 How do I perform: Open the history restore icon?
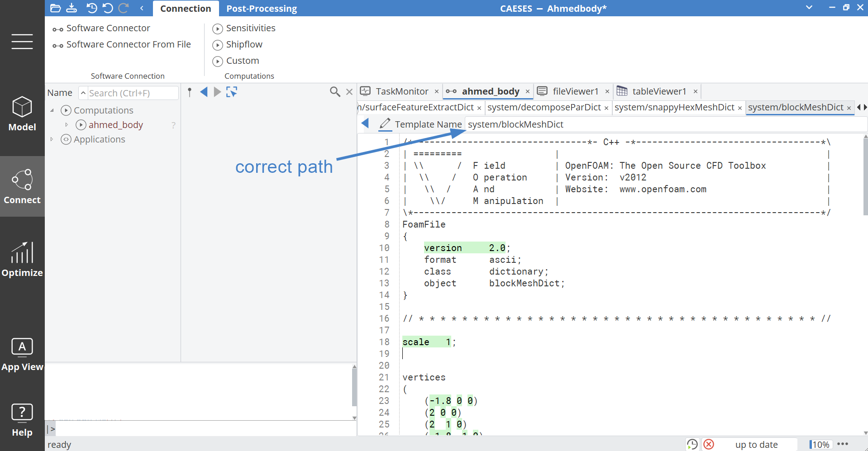pyautogui.click(x=92, y=8)
